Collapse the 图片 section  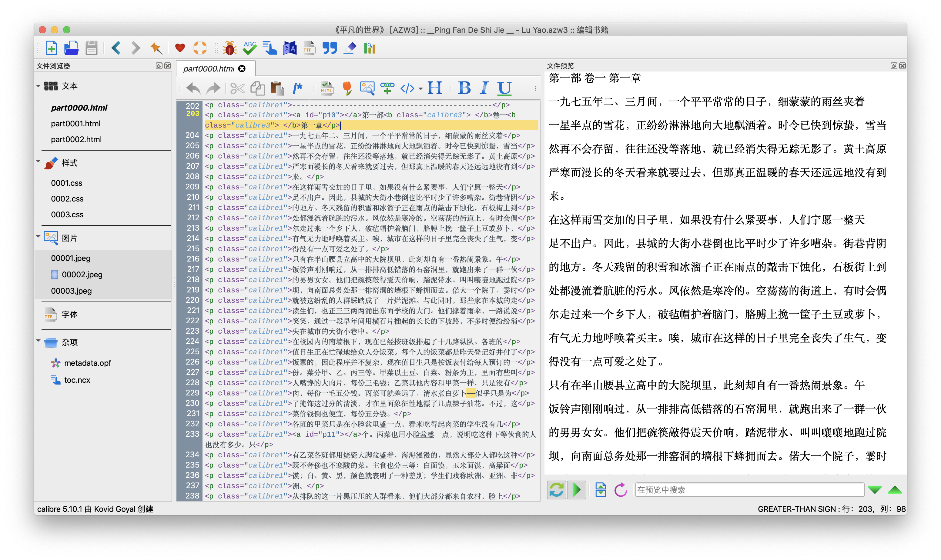click(38, 237)
